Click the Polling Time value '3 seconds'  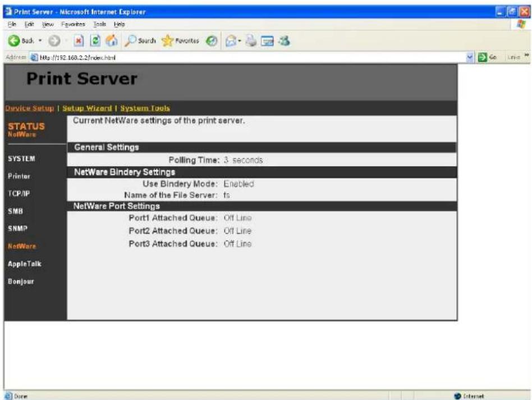[243, 160]
